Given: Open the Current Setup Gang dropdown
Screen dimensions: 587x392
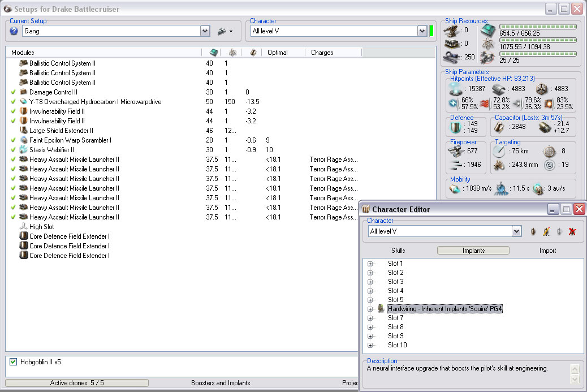Looking at the screenshot, I should (x=205, y=31).
